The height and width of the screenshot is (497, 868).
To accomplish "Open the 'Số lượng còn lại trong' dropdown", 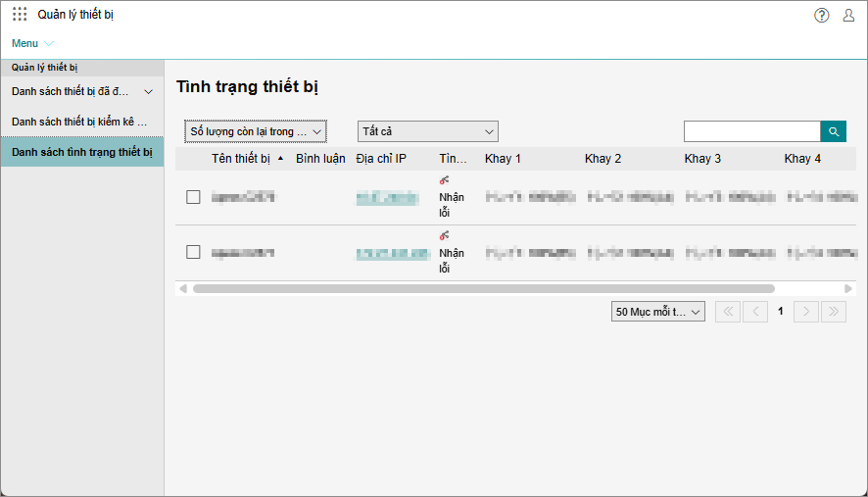I will click(255, 131).
